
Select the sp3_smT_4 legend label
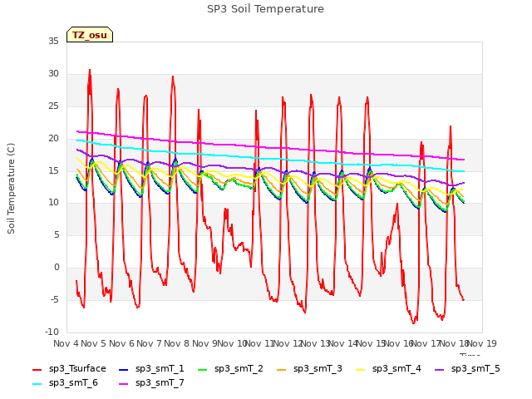397,369
